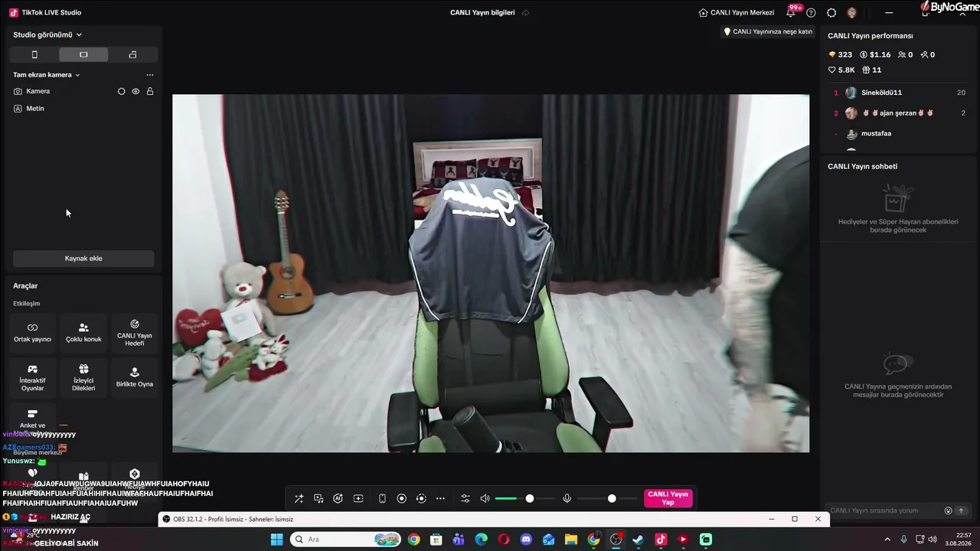Open Çoklu konuk tool

click(83, 333)
